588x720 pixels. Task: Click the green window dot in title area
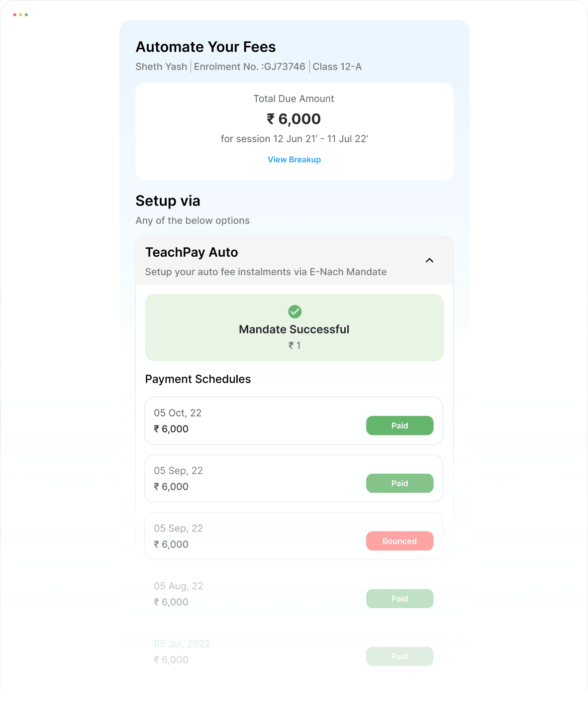click(26, 15)
